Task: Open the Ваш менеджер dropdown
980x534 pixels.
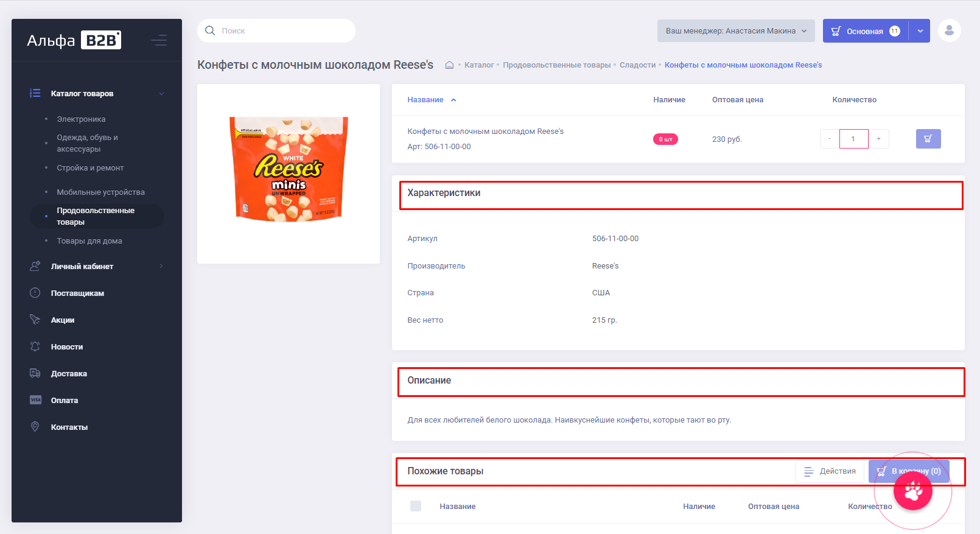Action: tap(736, 31)
